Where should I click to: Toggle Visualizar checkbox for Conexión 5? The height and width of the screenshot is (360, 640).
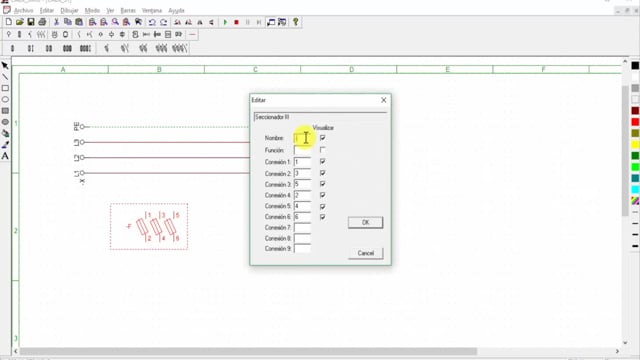coord(322,206)
